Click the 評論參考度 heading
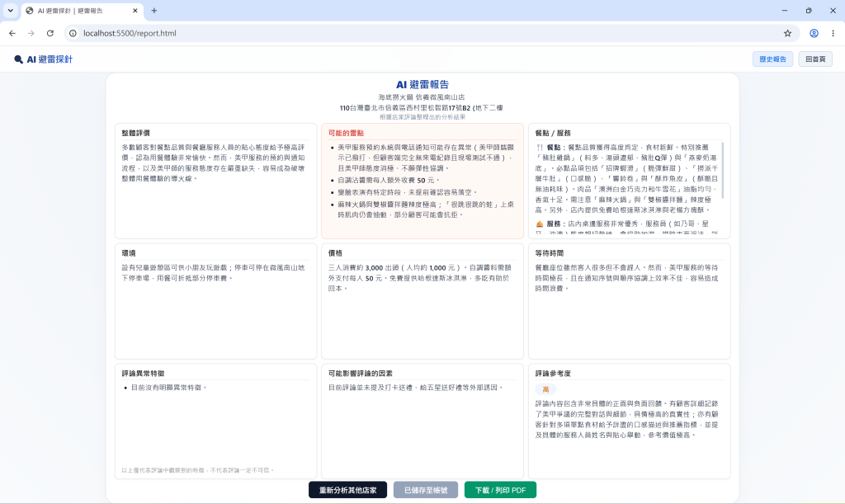The width and height of the screenshot is (845, 504). point(553,373)
